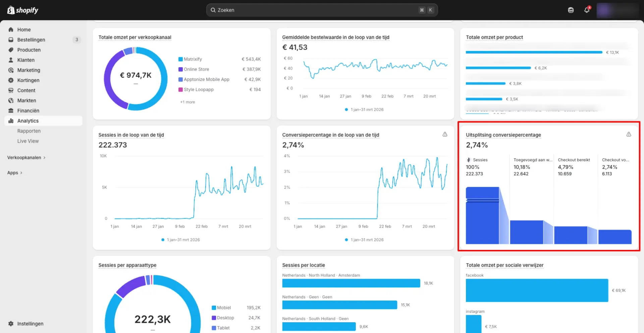Click warning icon on Uitsplitsing conversiepercentage card
The width and height of the screenshot is (644, 333).
629,134
